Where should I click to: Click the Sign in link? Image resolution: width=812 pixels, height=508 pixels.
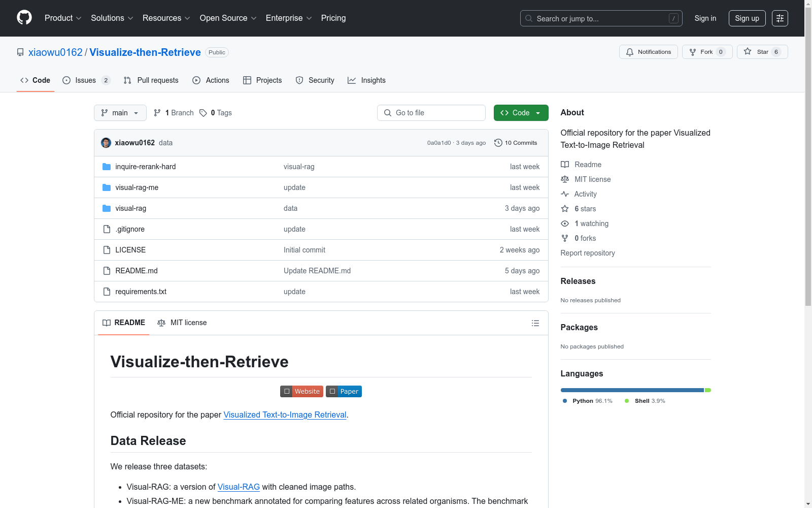(x=705, y=18)
